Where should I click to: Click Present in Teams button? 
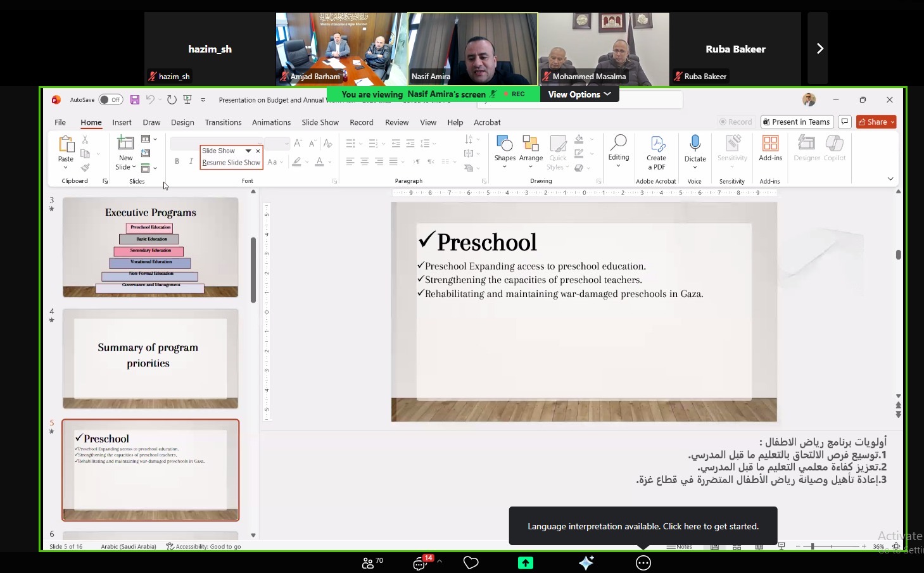click(796, 122)
